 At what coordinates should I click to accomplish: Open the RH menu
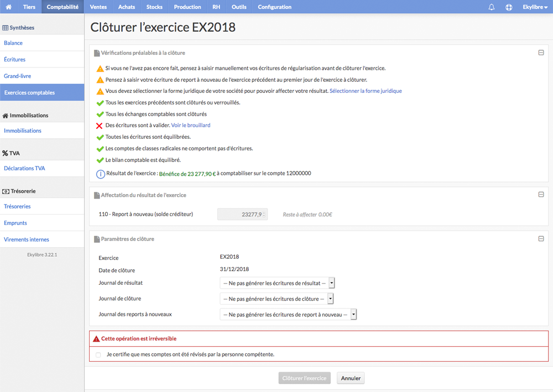pos(216,7)
